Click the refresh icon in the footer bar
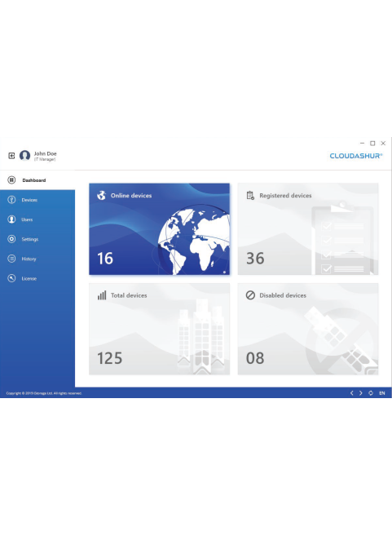Screen dimensions: 392x536 pos(371,393)
